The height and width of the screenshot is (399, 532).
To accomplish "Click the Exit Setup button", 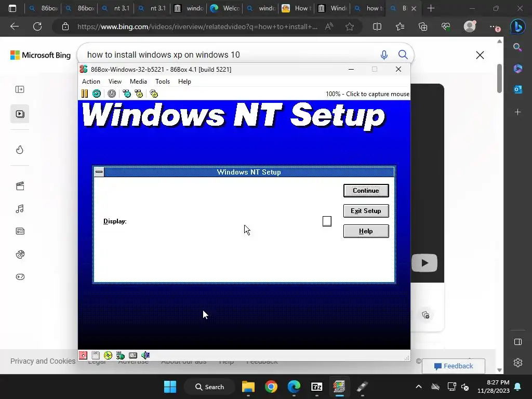I will point(366,211).
